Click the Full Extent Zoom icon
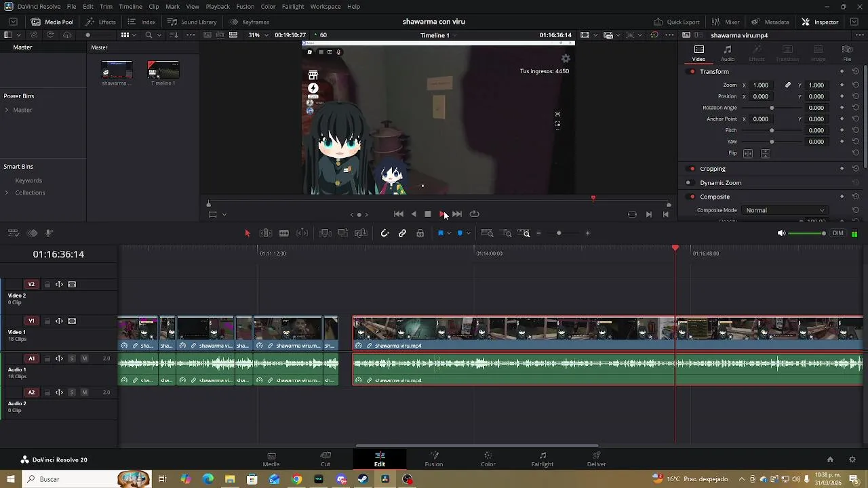This screenshot has width=868, height=488. click(x=487, y=233)
